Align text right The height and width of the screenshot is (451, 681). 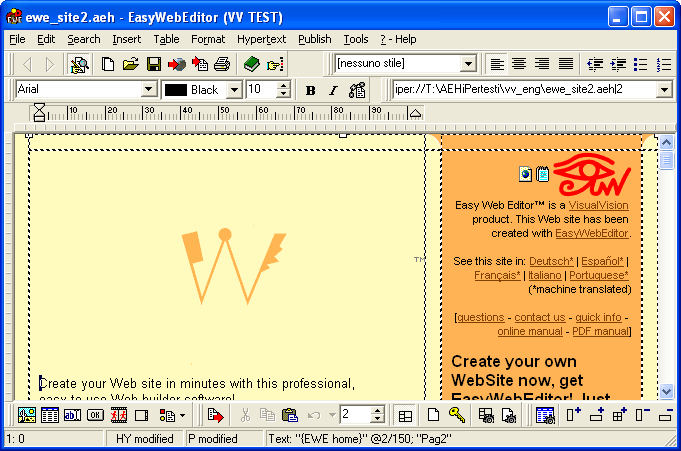[542, 64]
